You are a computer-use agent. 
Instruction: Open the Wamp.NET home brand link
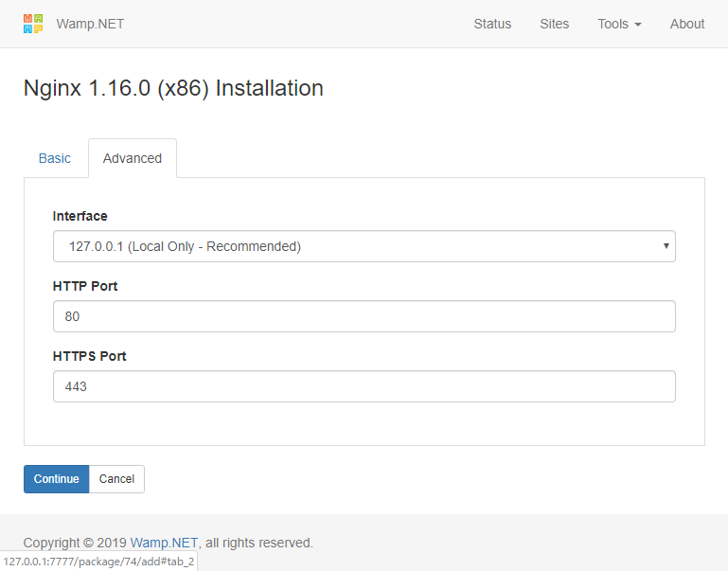click(x=90, y=24)
